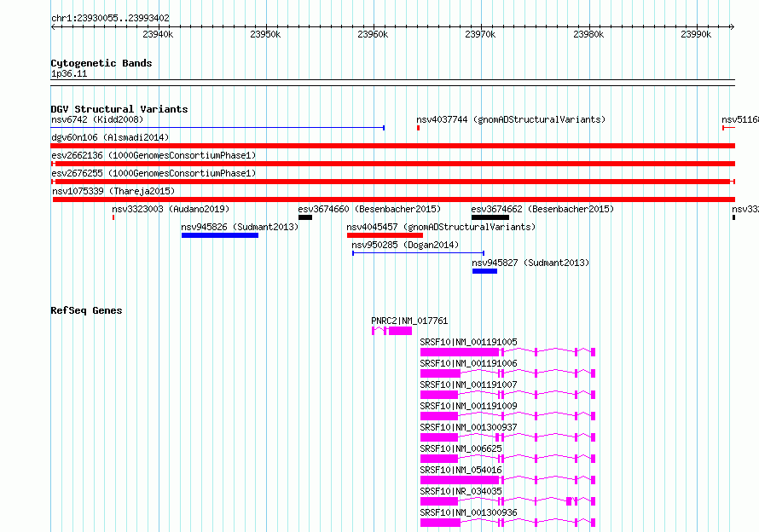Click the blue nsv945826 variant bar
This screenshot has height=532, width=759.
(220, 235)
